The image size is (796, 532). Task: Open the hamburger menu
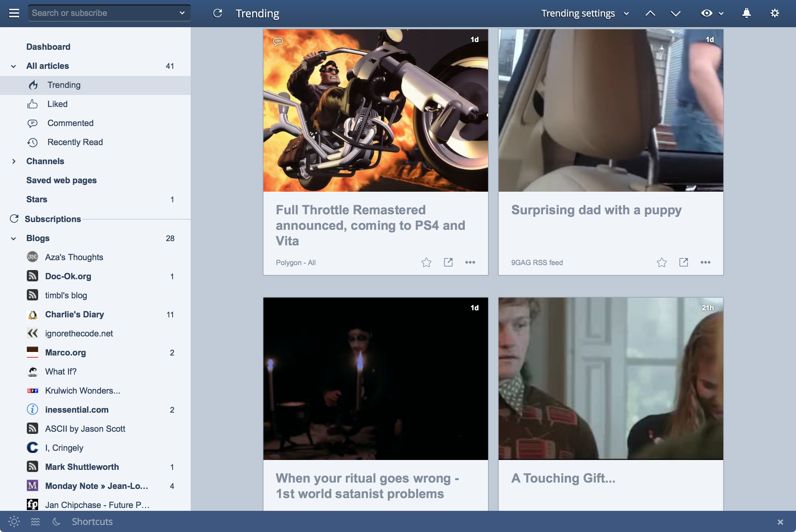14,13
